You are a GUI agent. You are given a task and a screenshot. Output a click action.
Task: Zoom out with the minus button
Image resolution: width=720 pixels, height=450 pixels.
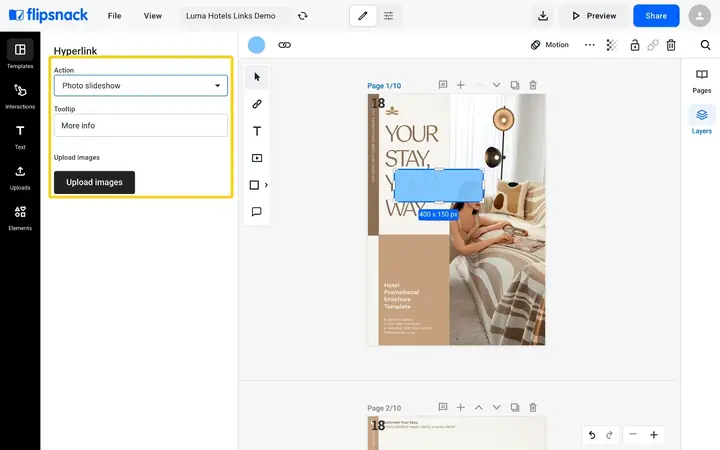[x=633, y=434]
